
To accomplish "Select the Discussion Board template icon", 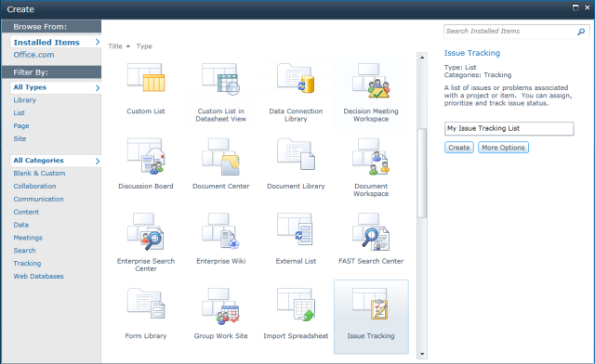I will pyautogui.click(x=146, y=156).
